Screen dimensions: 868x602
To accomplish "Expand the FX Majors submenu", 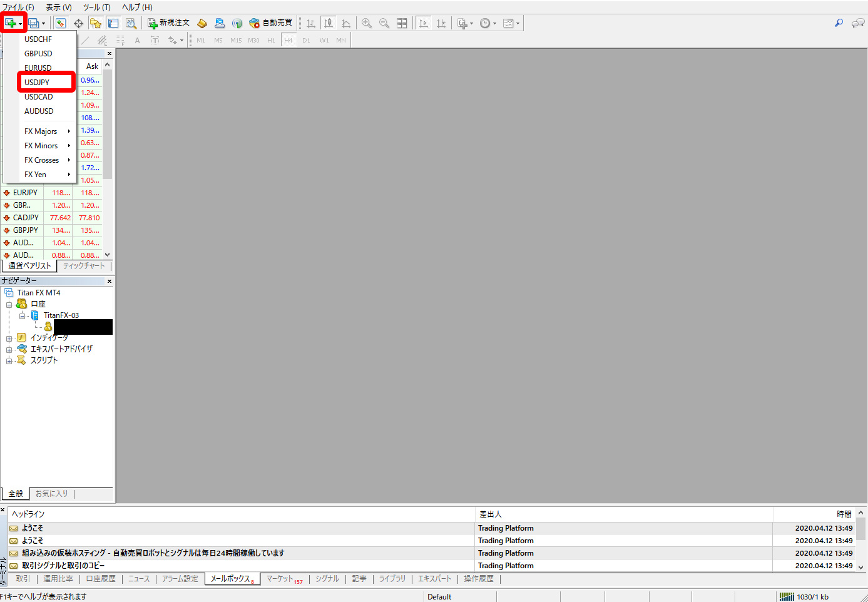I will tap(40, 131).
